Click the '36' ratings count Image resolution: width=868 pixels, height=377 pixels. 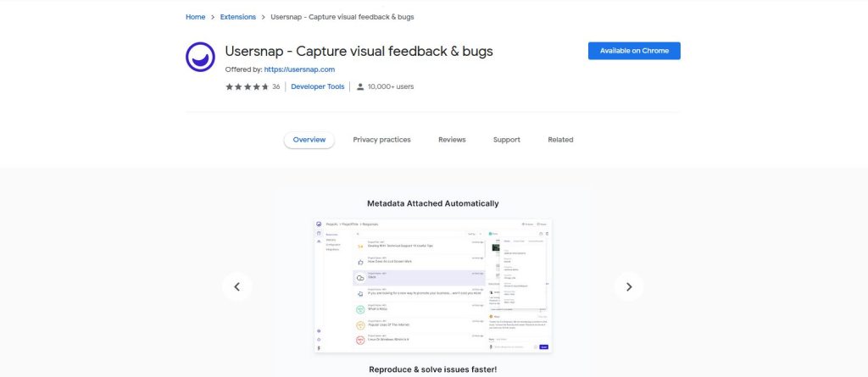click(275, 87)
